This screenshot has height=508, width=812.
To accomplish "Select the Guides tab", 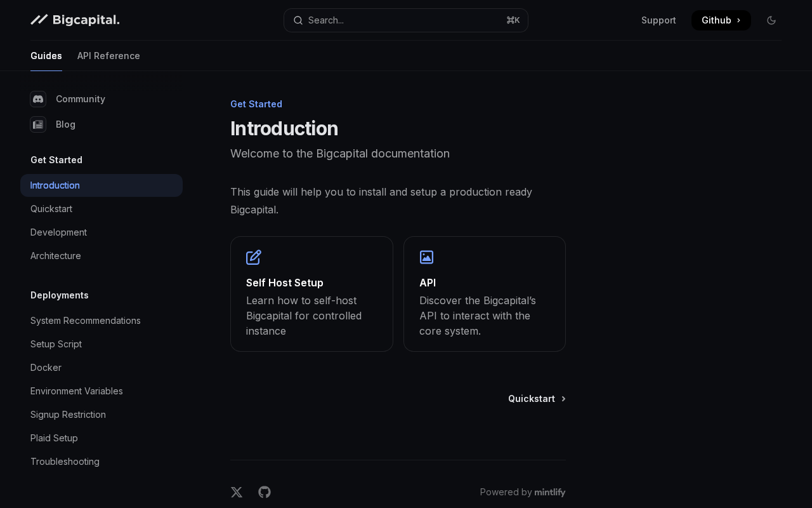I will pos(46,56).
